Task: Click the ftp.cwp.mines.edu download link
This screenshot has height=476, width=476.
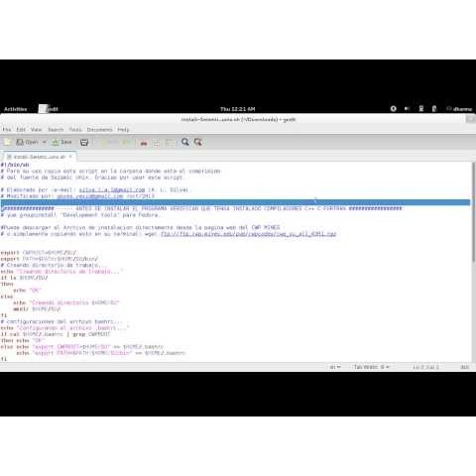Action: [x=249, y=234]
